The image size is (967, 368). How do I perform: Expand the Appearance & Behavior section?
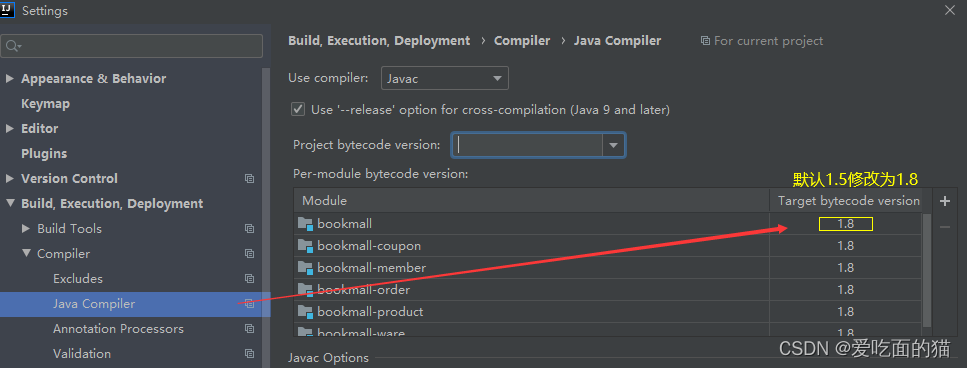click(9, 78)
